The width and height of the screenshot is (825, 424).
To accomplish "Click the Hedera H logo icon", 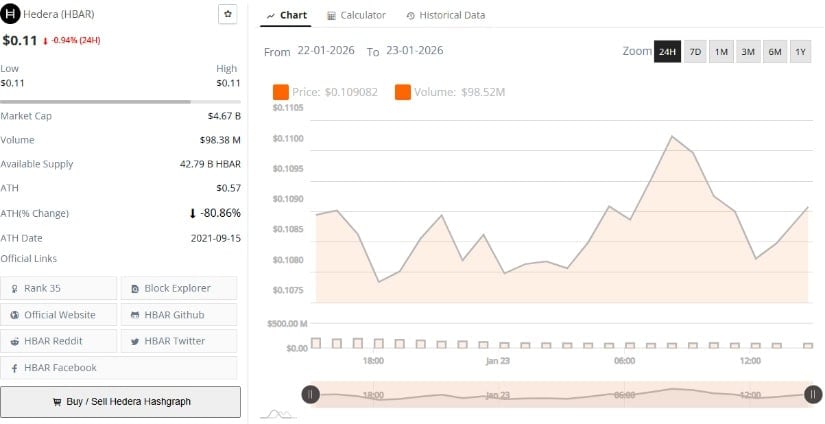I will [x=10, y=15].
